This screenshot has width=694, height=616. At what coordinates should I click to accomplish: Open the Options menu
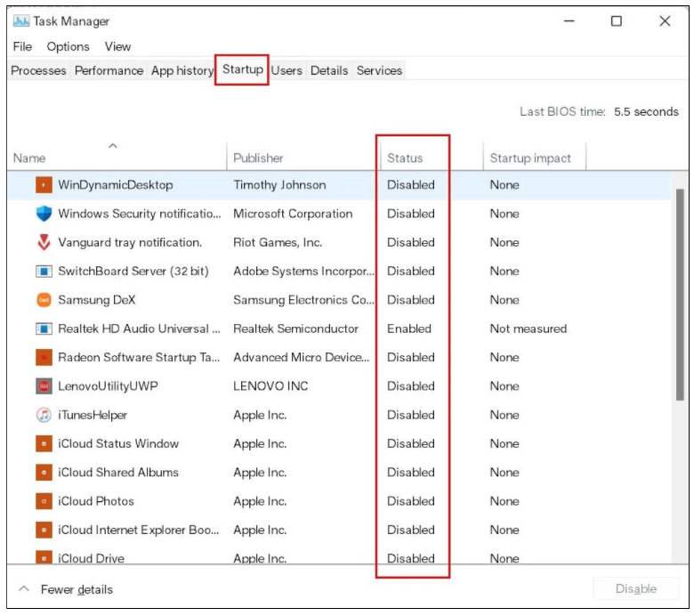click(x=69, y=46)
